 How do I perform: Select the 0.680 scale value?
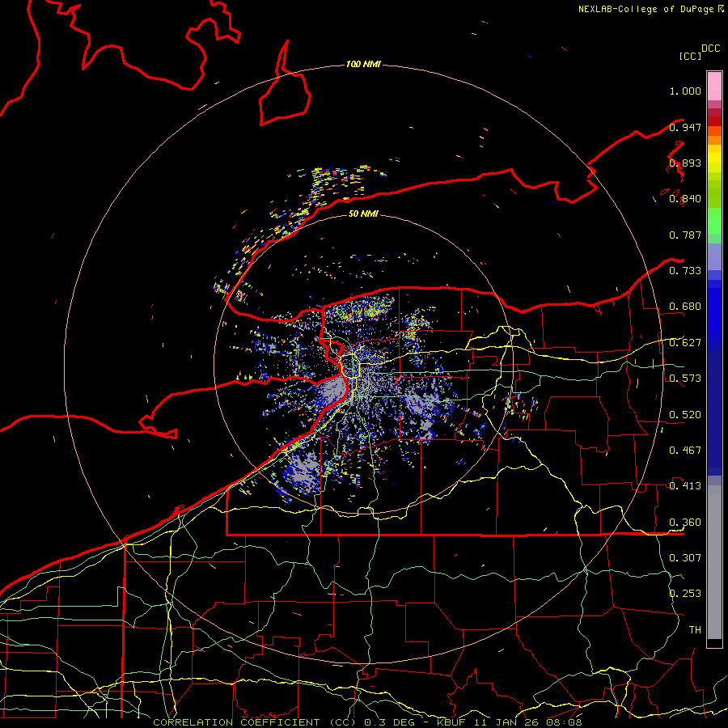pyautogui.click(x=685, y=307)
